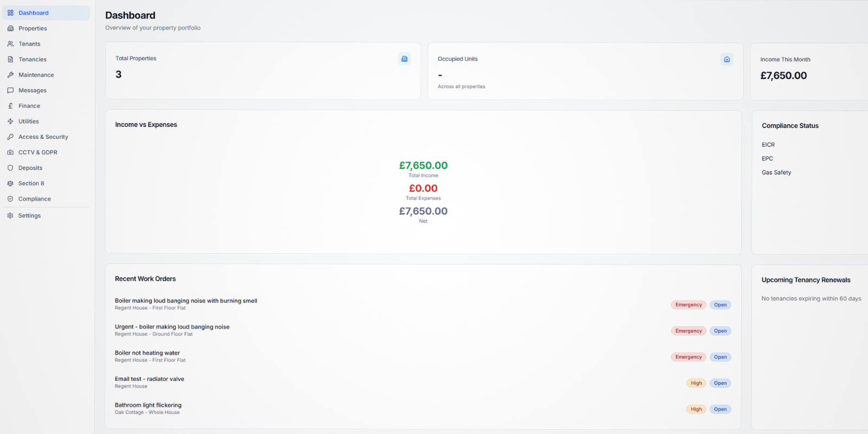Open the Maintenance section
868x434 pixels.
pos(47,75)
